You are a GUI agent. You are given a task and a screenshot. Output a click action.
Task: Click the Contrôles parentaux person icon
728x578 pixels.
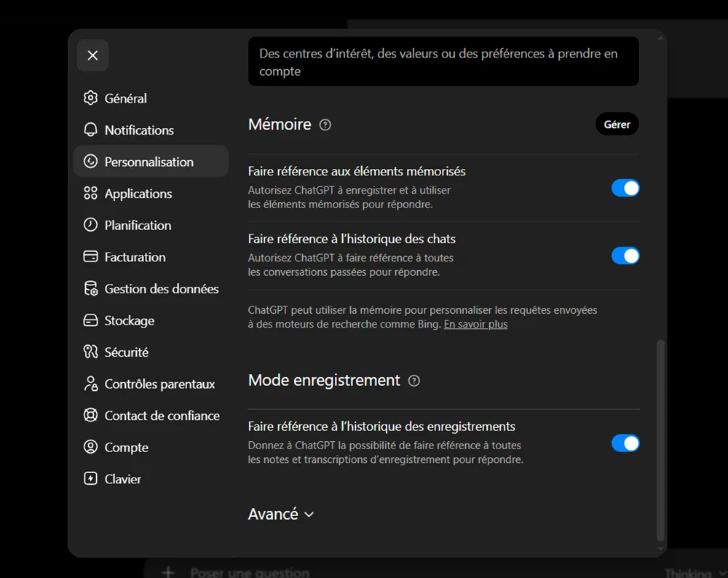coord(90,384)
